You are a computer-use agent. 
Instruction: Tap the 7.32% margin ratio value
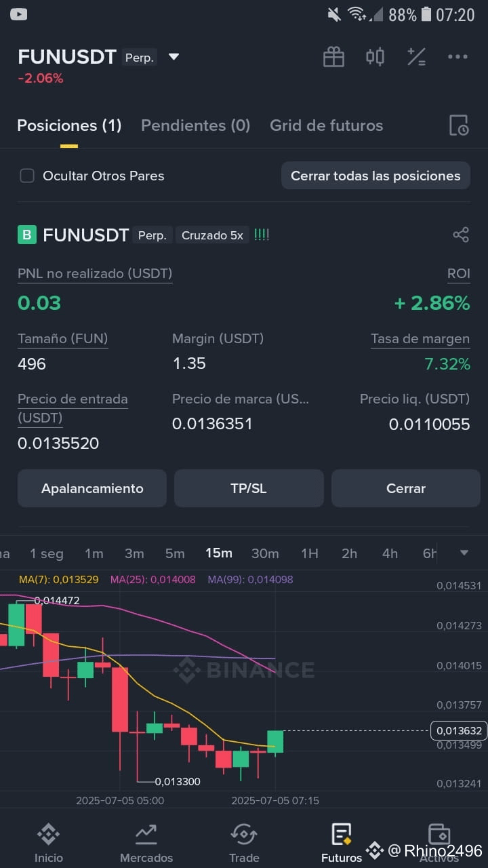click(x=447, y=364)
